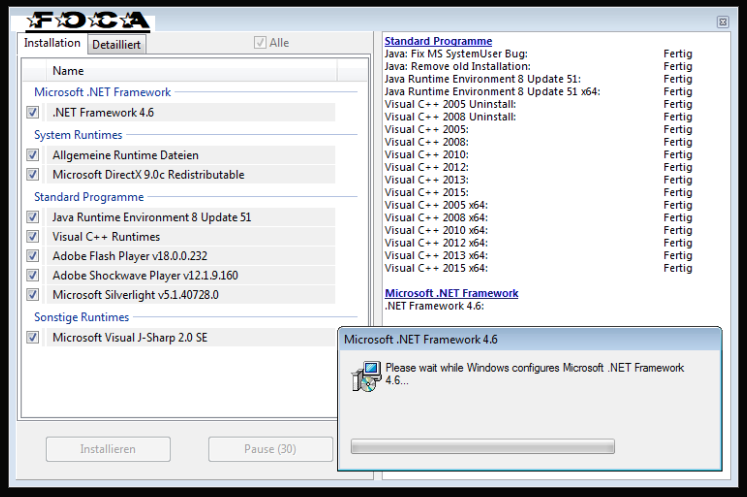Image resolution: width=747 pixels, height=497 pixels.
Task: Uncheck the .NET Framework 4.6 checkbox
Action: 32,112
